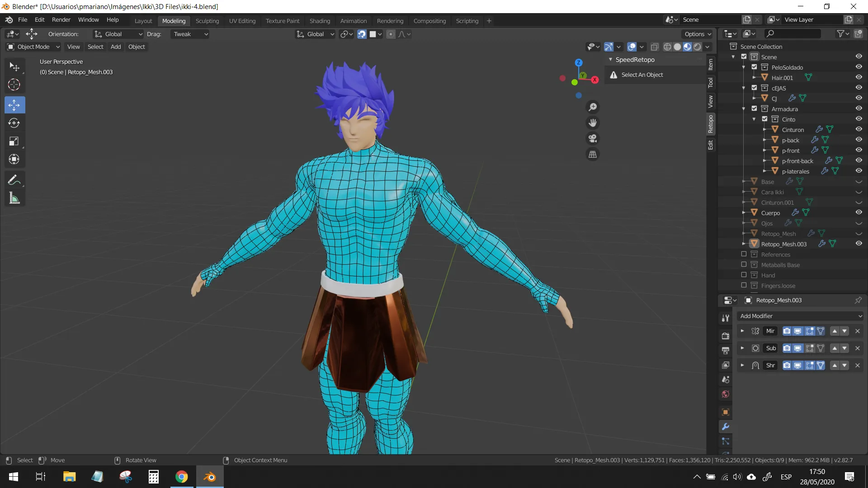Viewport: 868px width, 488px height.
Task: Enable the Metaballs Base collection
Action: coord(744,264)
